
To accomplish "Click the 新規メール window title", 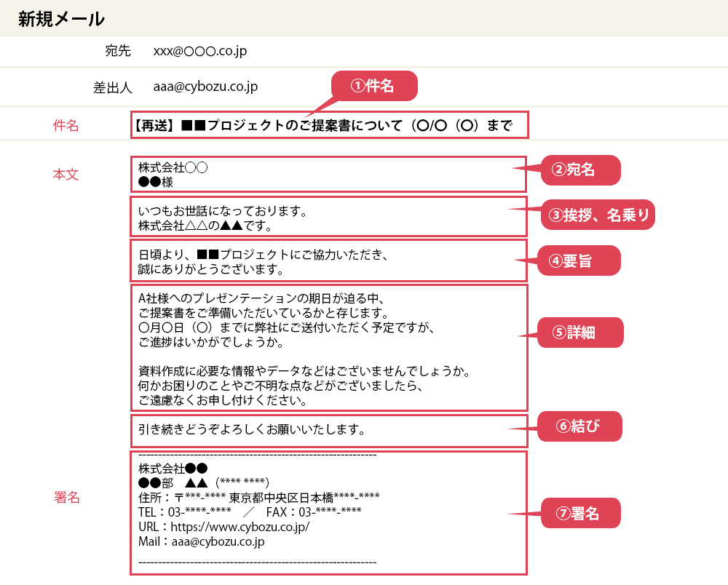I will [x=61, y=19].
